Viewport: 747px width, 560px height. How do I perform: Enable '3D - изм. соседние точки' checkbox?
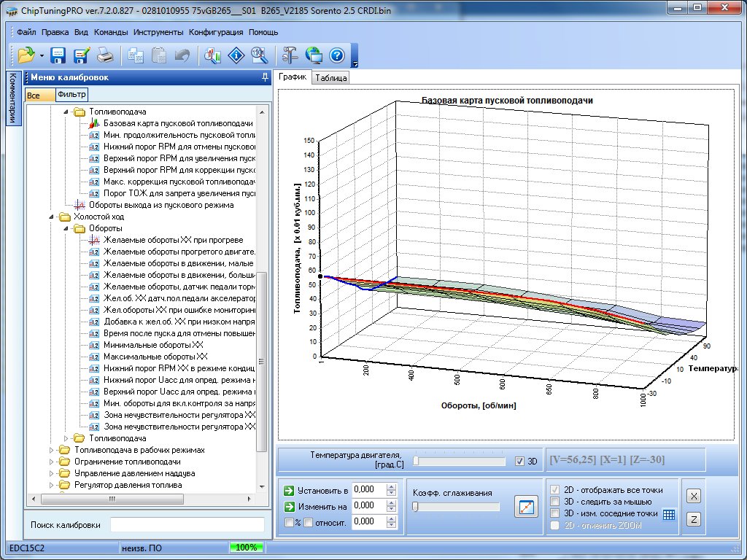(555, 513)
